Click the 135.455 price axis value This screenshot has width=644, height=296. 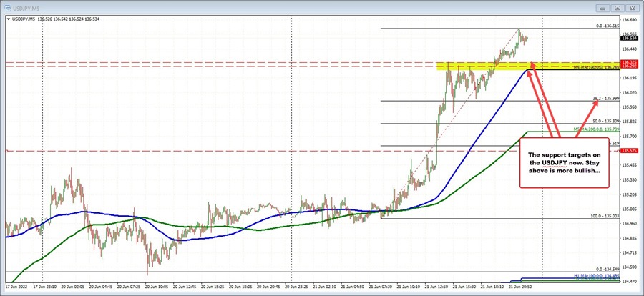[x=628, y=165]
